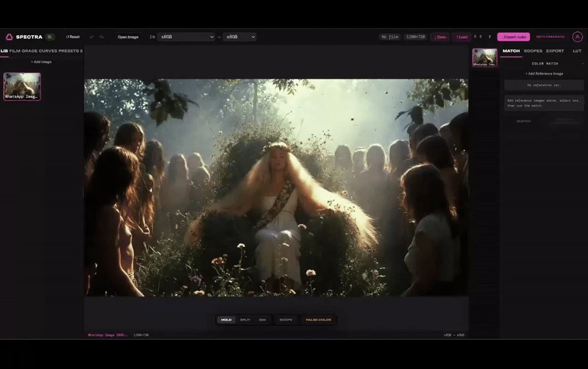This screenshot has width=588, height=369.
Task: Switch to the GRADE tab
Action: (x=29, y=51)
